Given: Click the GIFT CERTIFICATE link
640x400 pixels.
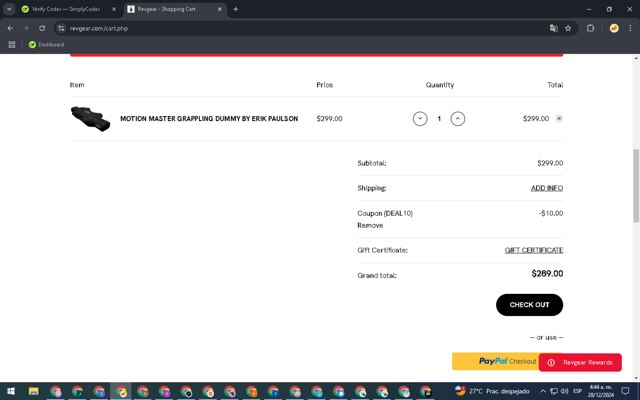Looking at the screenshot, I should pos(533,250).
